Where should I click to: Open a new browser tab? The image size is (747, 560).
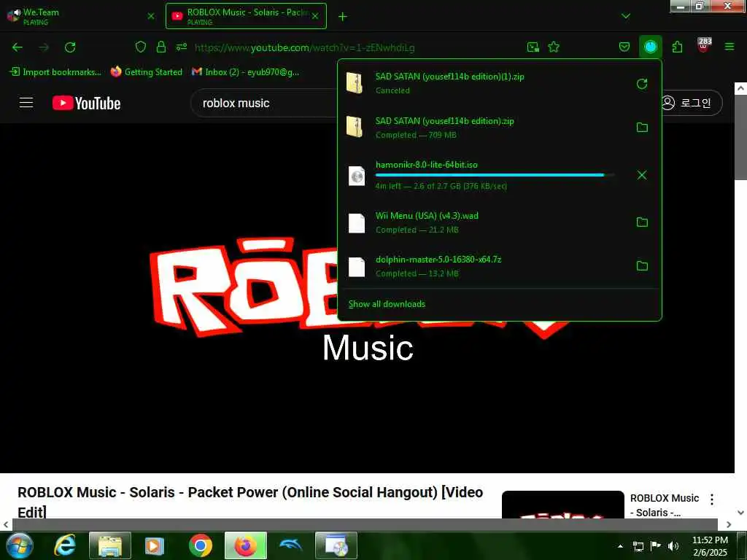343,17
